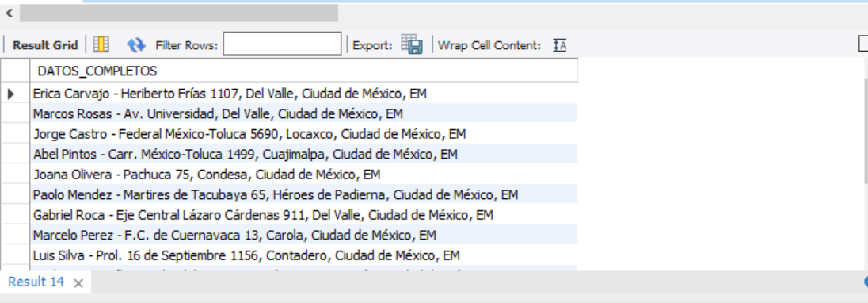This screenshot has width=868, height=303.
Task: Select the Gabriel Roca row
Action: click(x=303, y=215)
